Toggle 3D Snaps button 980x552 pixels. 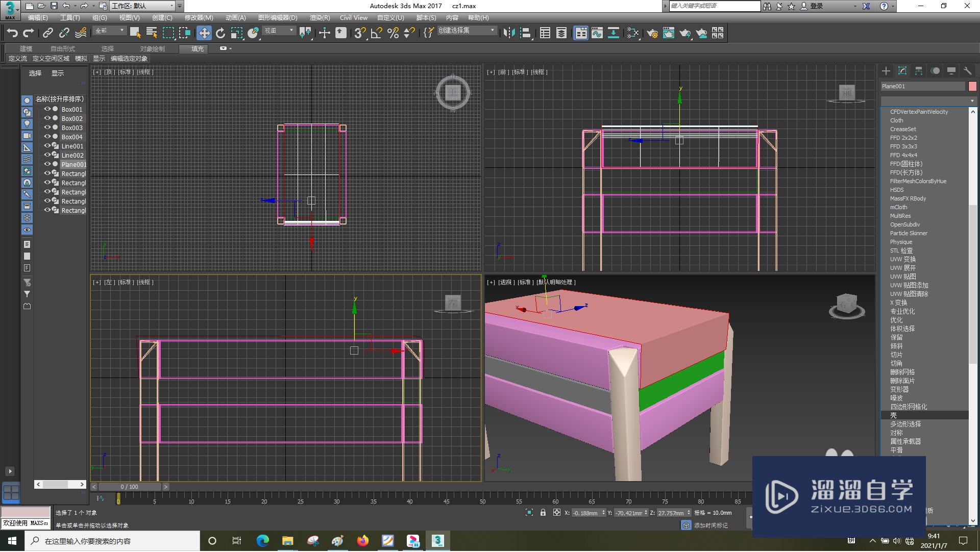tap(360, 33)
